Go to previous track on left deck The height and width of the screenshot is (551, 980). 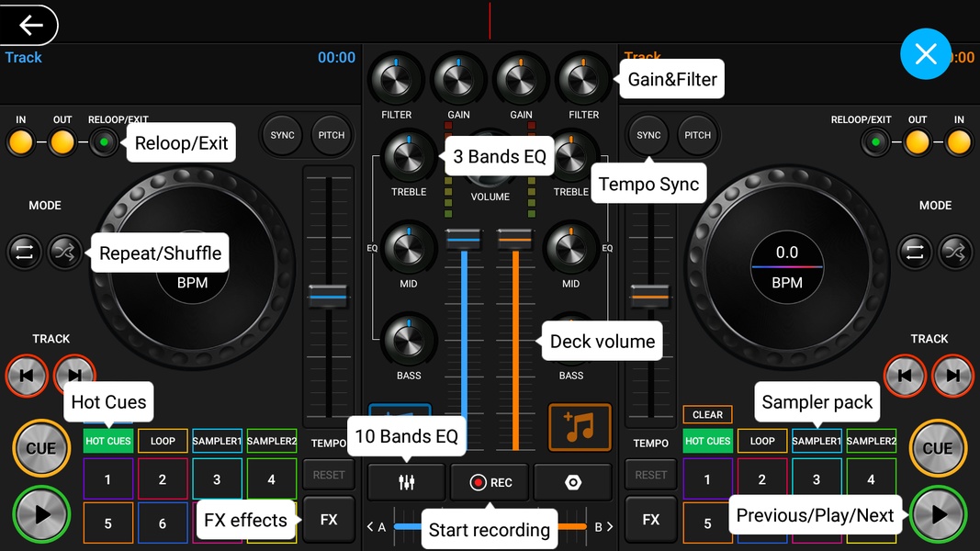pyautogui.click(x=27, y=375)
